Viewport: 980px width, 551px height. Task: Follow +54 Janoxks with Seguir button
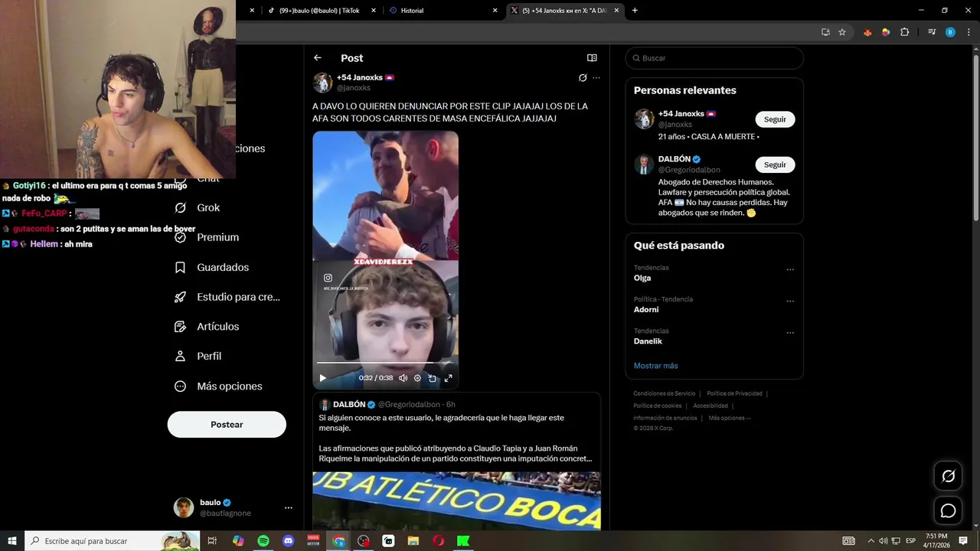point(775,119)
